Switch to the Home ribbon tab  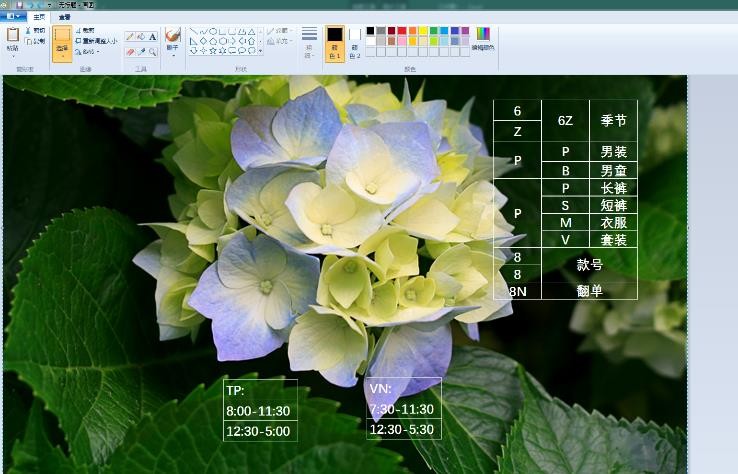[x=40, y=17]
